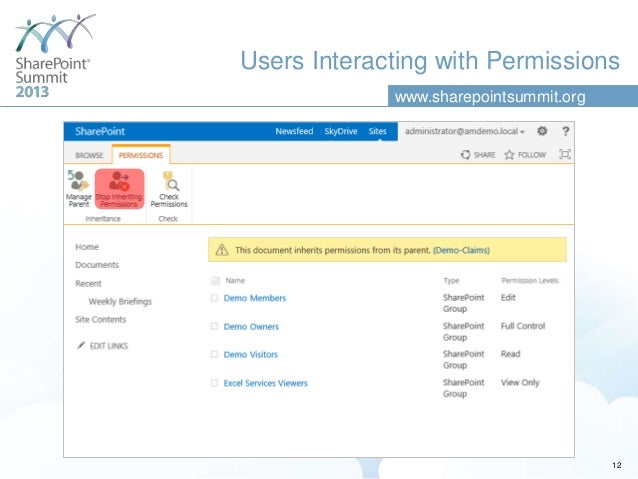This screenshot has height=479, width=638.
Task: Check the Demo Members checkbox
Action: [214, 298]
